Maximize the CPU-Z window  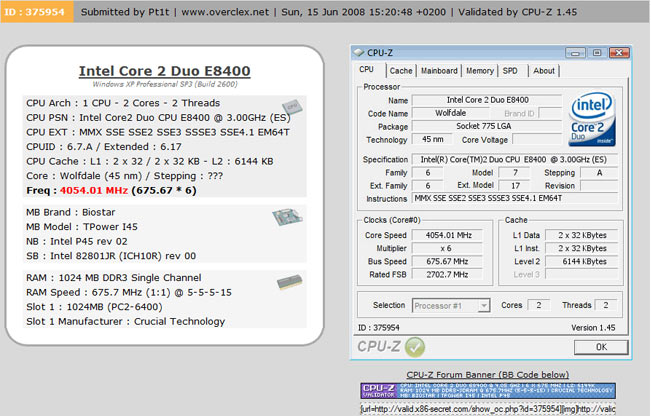pyautogui.click(x=597, y=53)
